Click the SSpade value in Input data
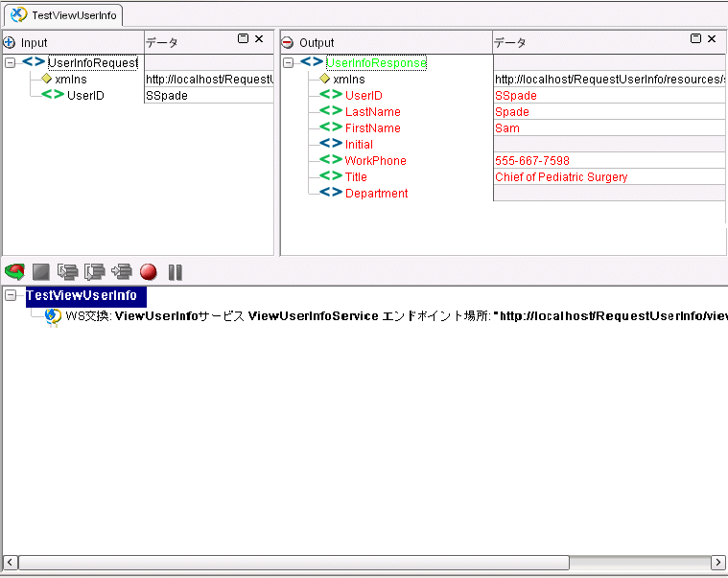This screenshot has height=578, width=728. pyautogui.click(x=208, y=96)
